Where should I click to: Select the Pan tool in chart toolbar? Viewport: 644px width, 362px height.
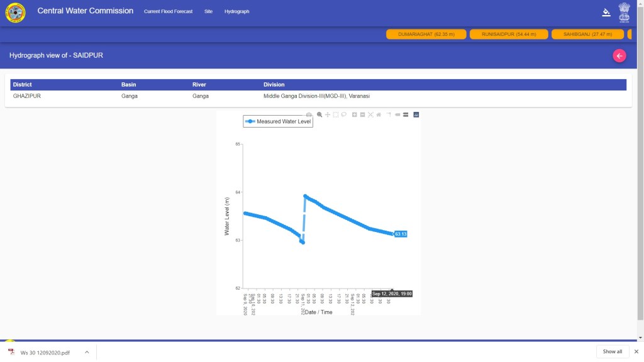click(x=328, y=114)
